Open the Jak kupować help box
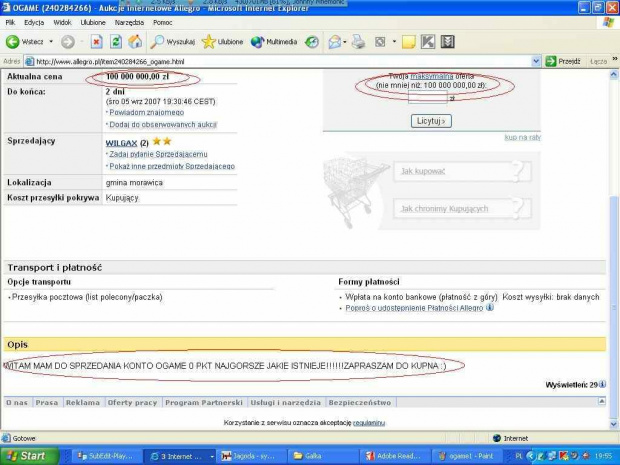Viewport: 620px width, 465px height. 462,171
